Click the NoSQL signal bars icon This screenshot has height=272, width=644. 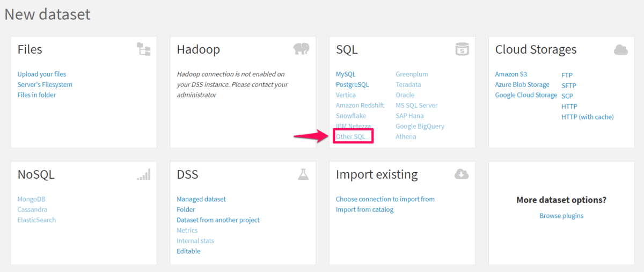144,174
